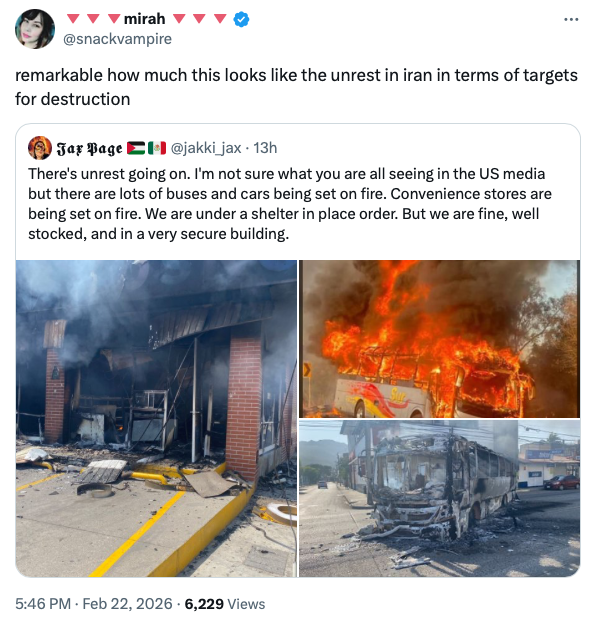The image size is (593, 620).
Task: Open the three-dot more options menu
Action: (x=571, y=19)
